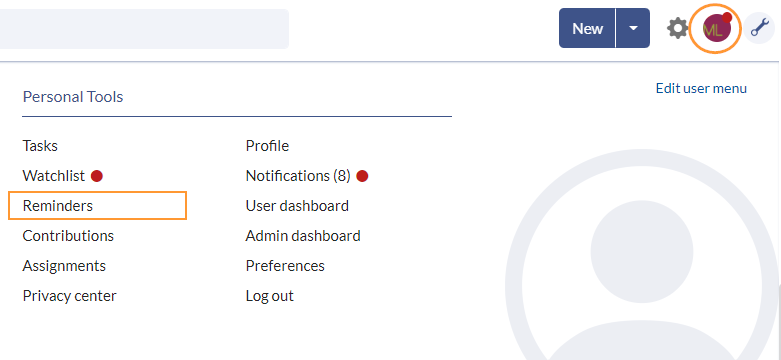
Task: Expand the New button dropdown arrow
Action: tap(633, 28)
